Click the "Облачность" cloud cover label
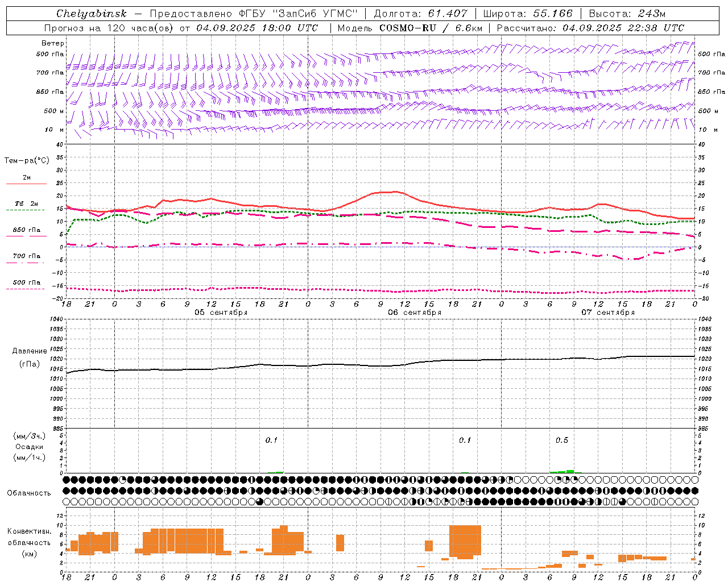The image size is (728, 582). pyautogui.click(x=29, y=493)
